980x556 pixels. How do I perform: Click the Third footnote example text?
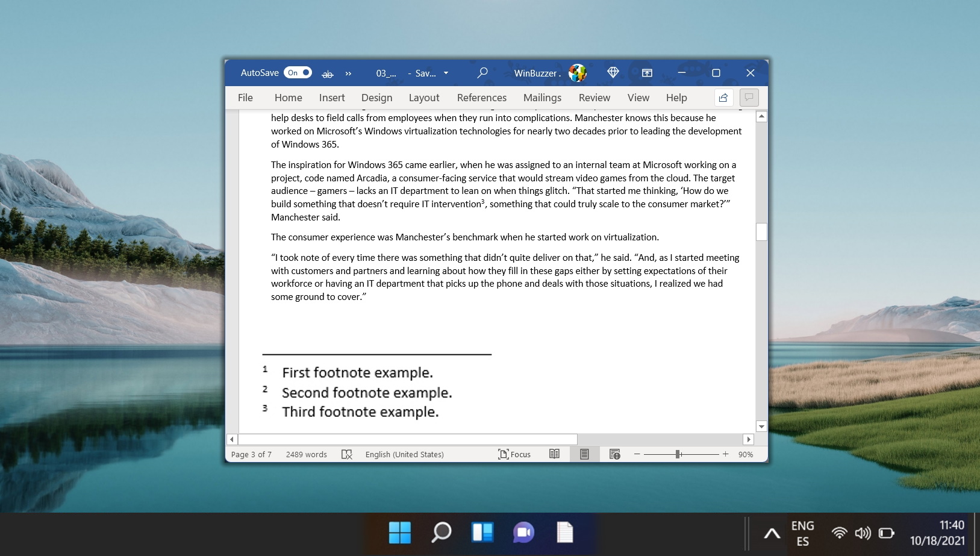point(360,412)
